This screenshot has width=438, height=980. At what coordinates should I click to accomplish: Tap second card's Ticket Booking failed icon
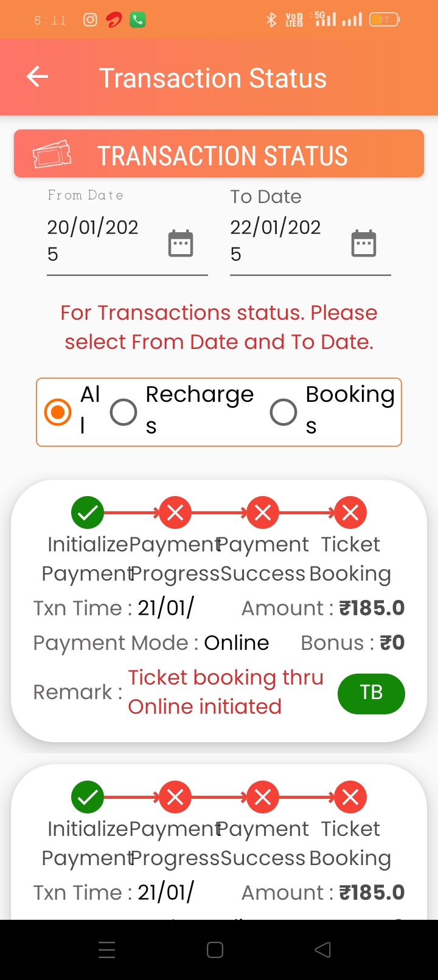point(350,797)
